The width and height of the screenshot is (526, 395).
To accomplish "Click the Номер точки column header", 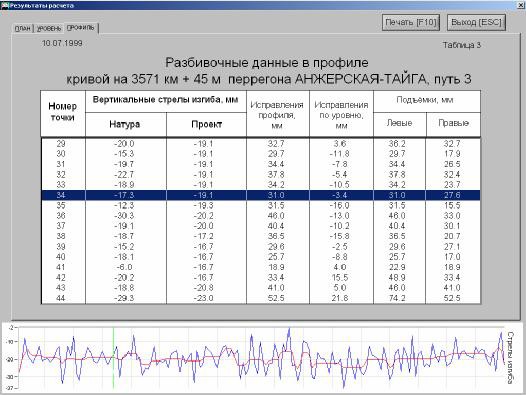I will pyautogui.click(x=63, y=112).
